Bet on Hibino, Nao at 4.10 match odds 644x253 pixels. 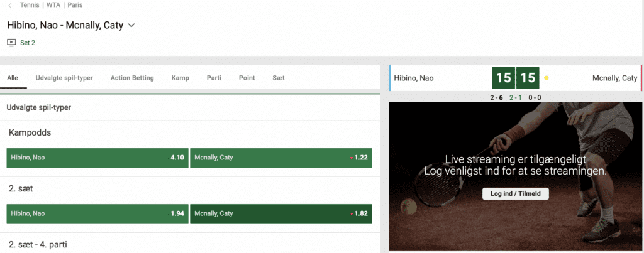pos(97,158)
